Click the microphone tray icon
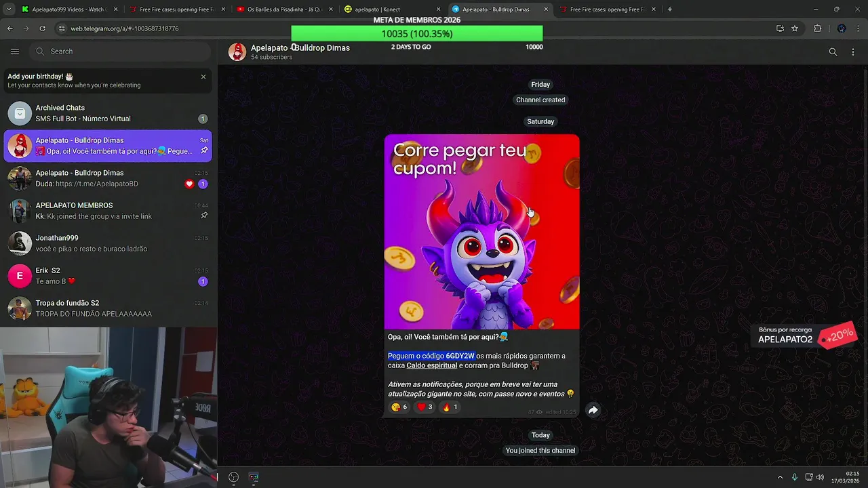The image size is (868, 488). (795, 477)
